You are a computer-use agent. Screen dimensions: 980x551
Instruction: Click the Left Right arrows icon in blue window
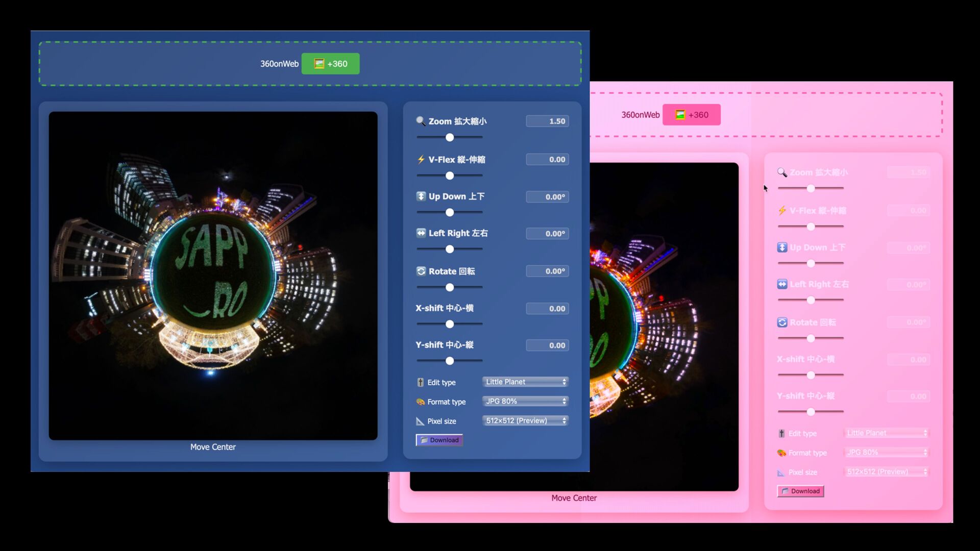pyautogui.click(x=421, y=233)
